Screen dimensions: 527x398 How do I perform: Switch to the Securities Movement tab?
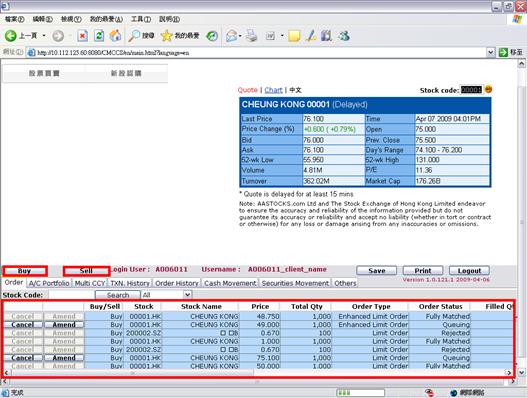[295, 283]
